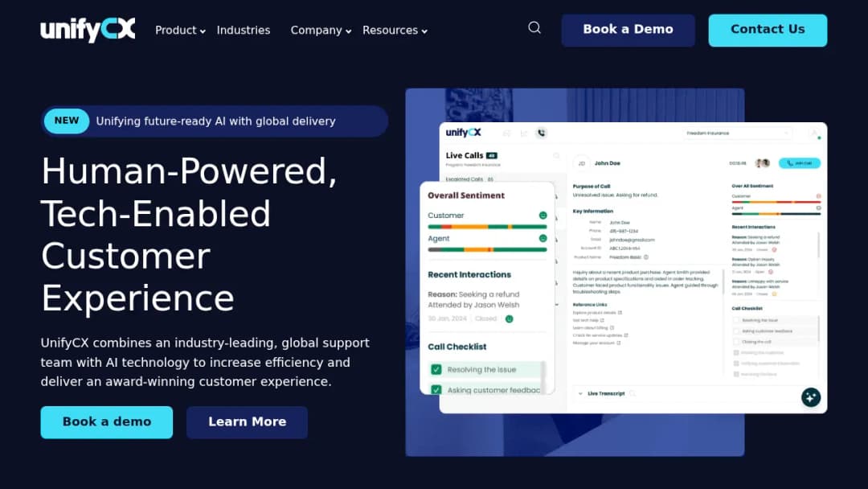Viewport: 868px width, 489px height.
Task: Click the search icon beside Live Calls
Action: coord(556,155)
